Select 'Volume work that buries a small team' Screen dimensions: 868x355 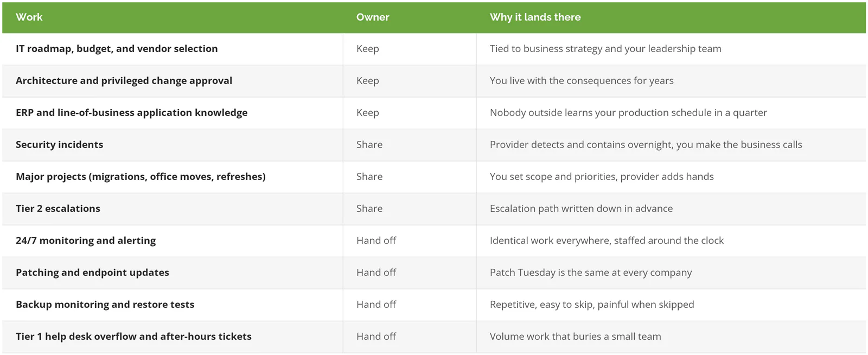[x=575, y=337]
